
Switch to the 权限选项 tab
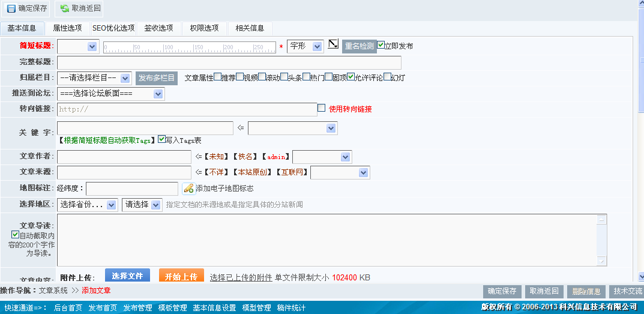coord(205,28)
